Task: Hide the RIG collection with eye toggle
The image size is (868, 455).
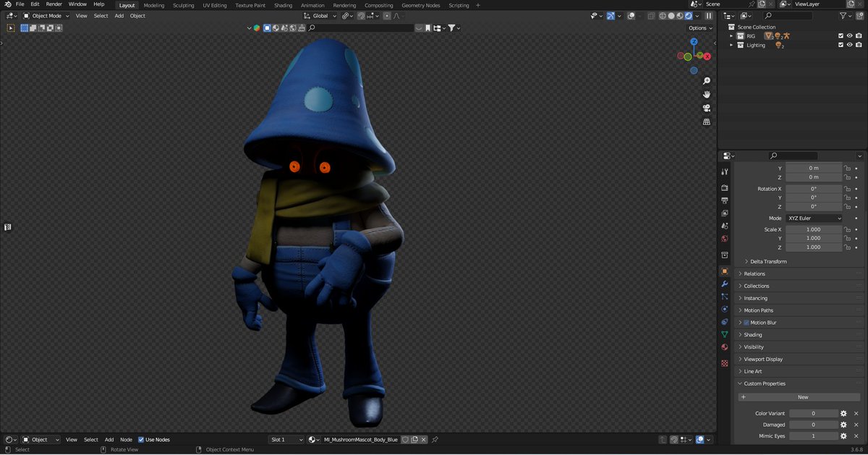Action: 849,35
